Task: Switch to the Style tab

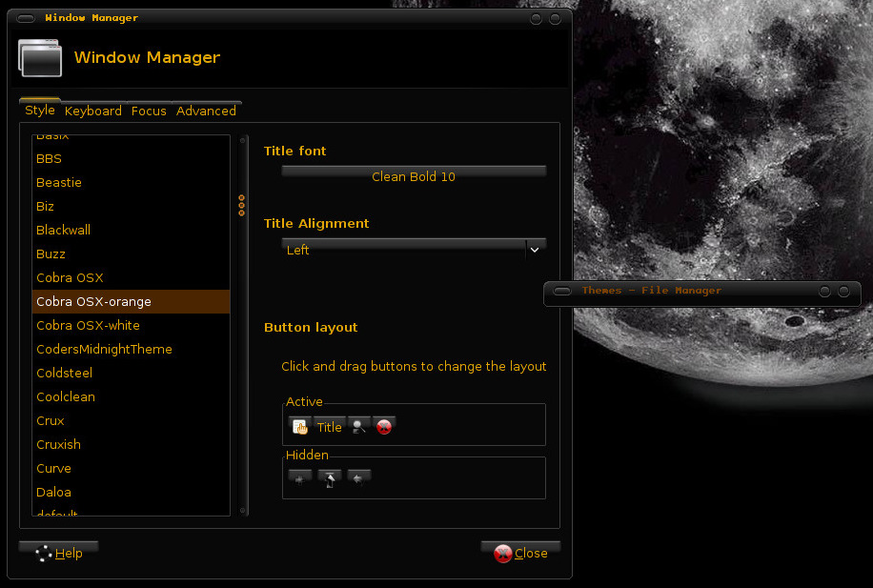Action: (x=40, y=110)
